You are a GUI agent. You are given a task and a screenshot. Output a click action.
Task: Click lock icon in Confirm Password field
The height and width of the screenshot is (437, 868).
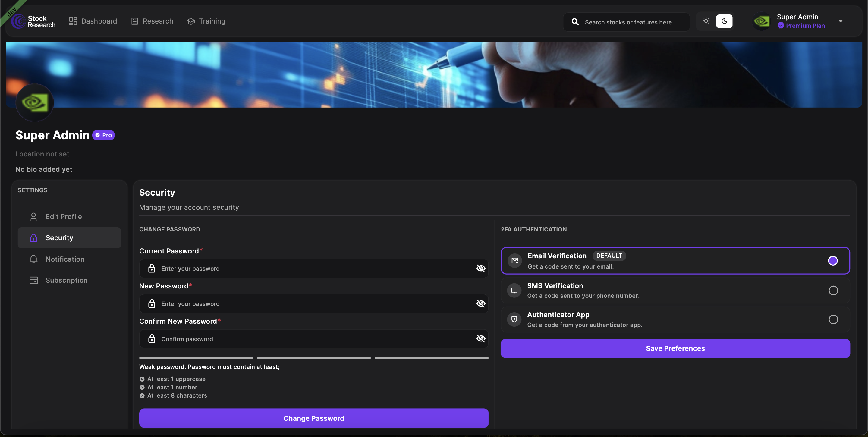(152, 339)
